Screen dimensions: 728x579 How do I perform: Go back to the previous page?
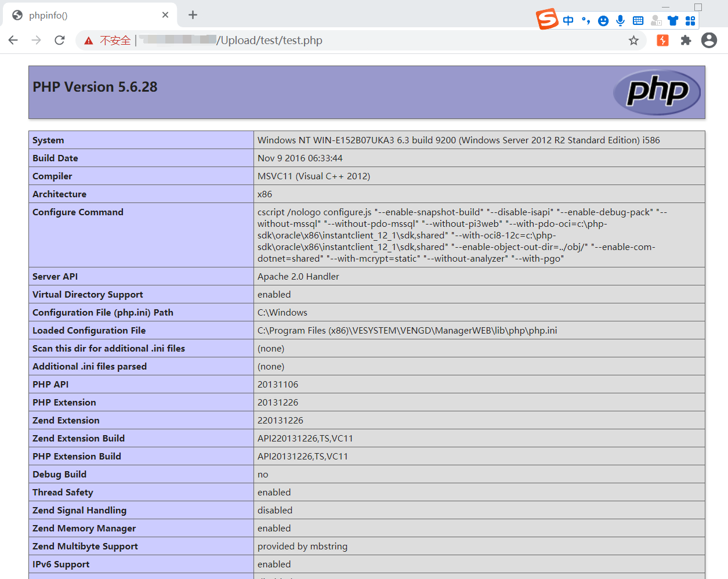[13, 40]
